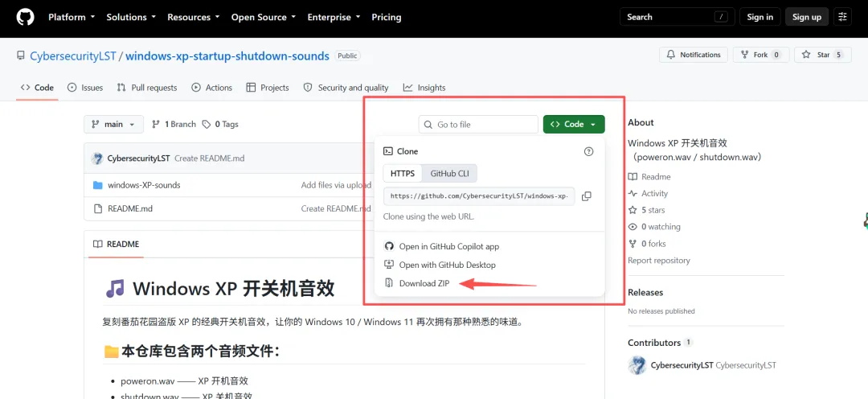Open the main branch selector
The width and height of the screenshot is (868, 399).
tap(113, 124)
